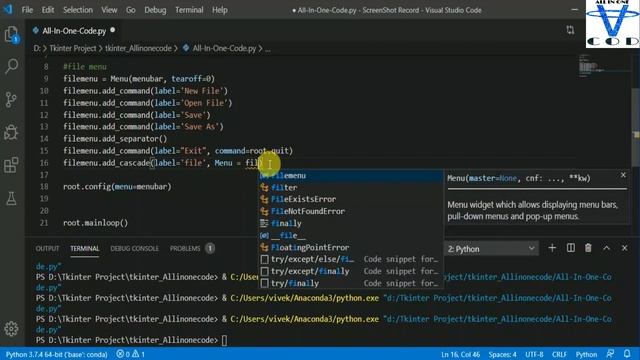Click the editor vertical scrollbar
The width and height of the screenshot is (640, 360).
[636, 127]
